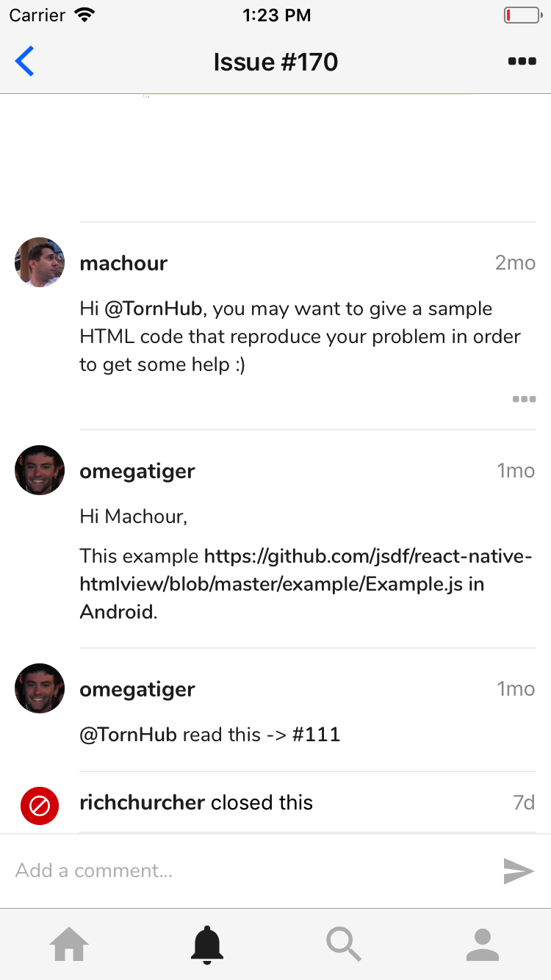Tap machour's avatar image
Image resolution: width=551 pixels, height=980 pixels.
[40, 262]
